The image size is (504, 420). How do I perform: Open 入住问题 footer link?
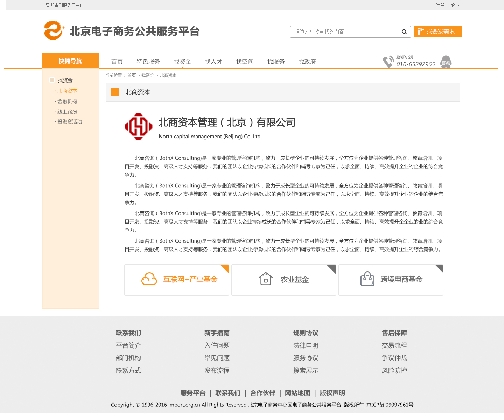pyautogui.click(x=217, y=345)
